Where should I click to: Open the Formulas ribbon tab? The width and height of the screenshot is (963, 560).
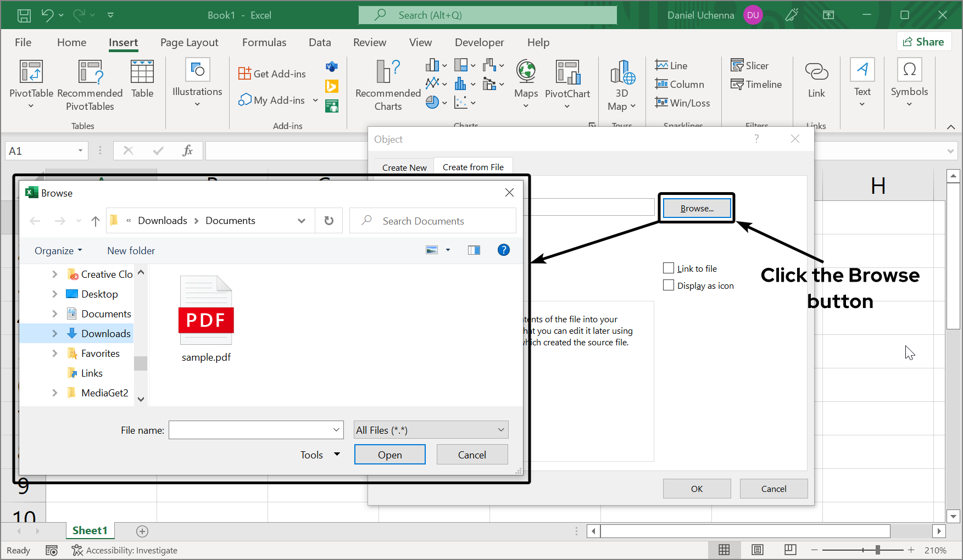pyautogui.click(x=264, y=42)
